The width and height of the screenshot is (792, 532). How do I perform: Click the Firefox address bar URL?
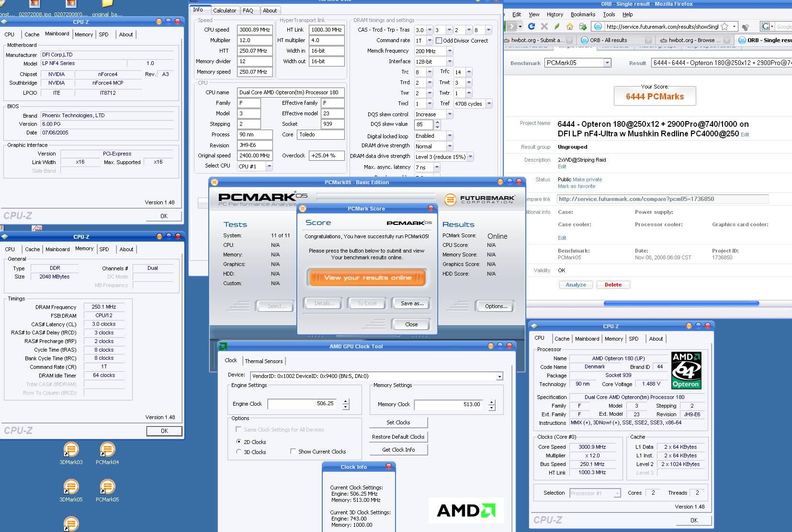click(662, 27)
